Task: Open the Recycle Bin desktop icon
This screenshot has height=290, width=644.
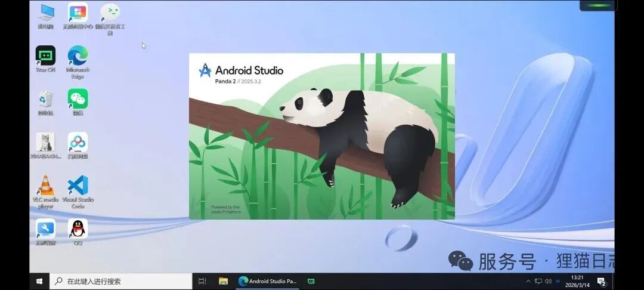Action: (x=45, y=103)
